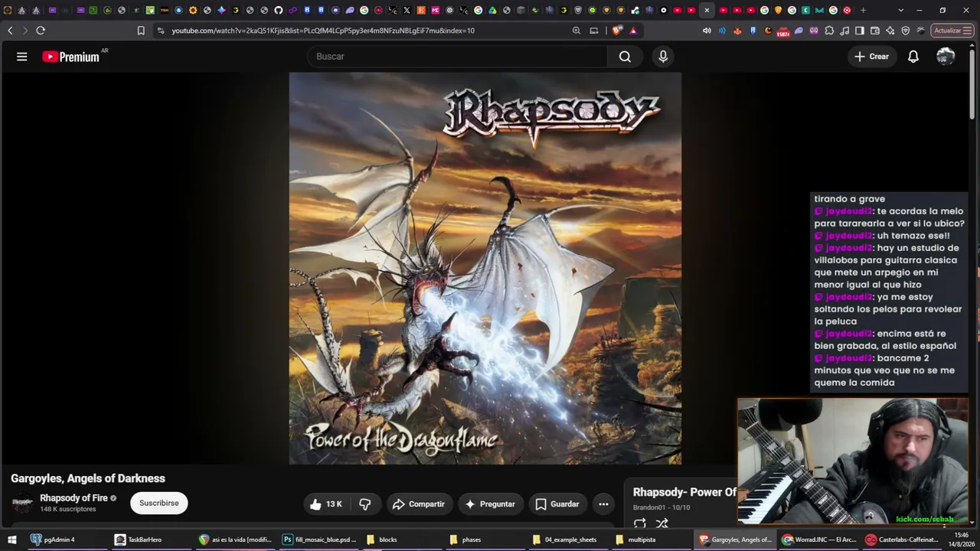Dislike the Gargoyles video
The width and height of the screenshot is (980, 551).
pos(365,504)
